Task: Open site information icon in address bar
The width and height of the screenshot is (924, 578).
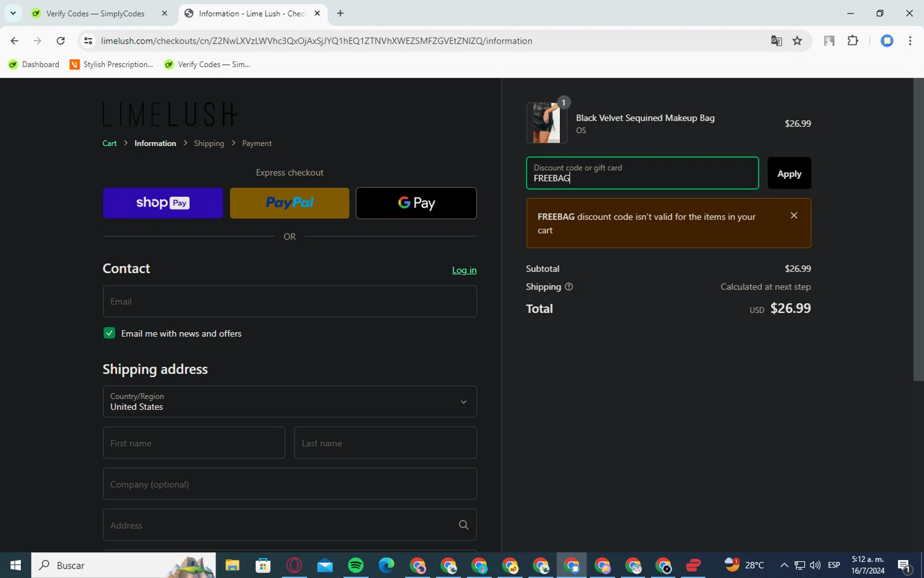Action: (x=88, y=41)
